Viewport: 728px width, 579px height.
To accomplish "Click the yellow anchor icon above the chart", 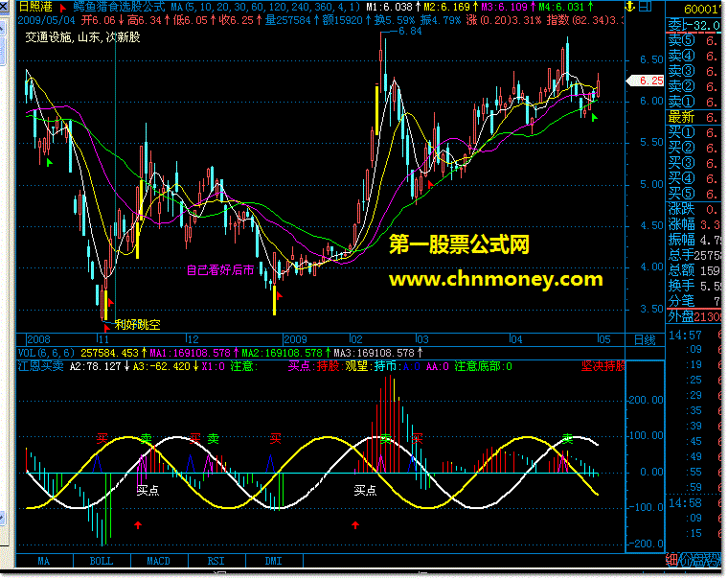I will click(630, 7).
